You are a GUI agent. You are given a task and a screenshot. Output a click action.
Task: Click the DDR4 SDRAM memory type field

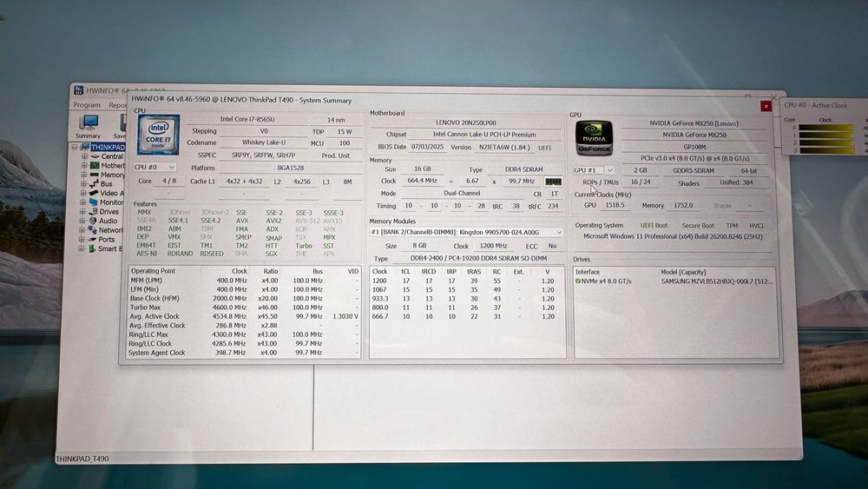(x=523, y=169)
